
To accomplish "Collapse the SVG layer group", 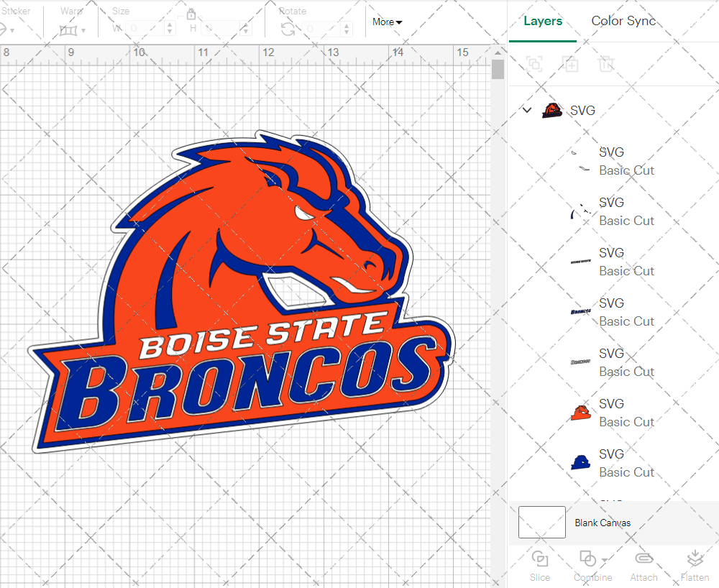I will [527, 110].
